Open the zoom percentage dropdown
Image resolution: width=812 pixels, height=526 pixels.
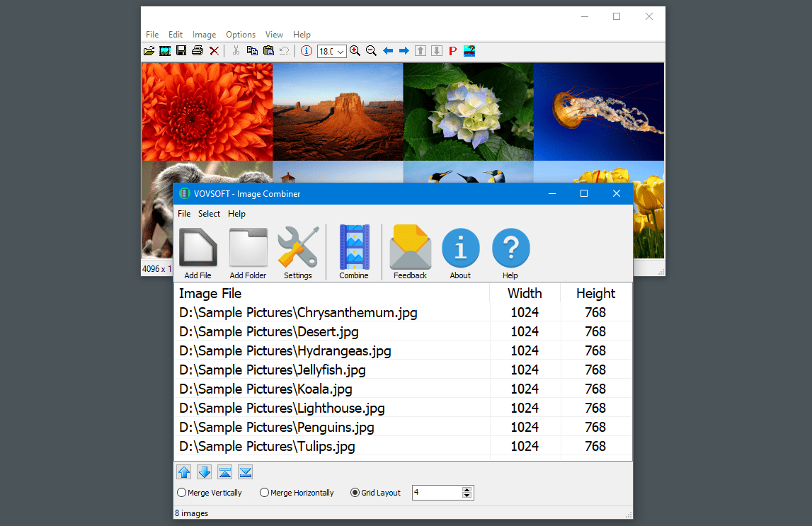tap(341, 50)
